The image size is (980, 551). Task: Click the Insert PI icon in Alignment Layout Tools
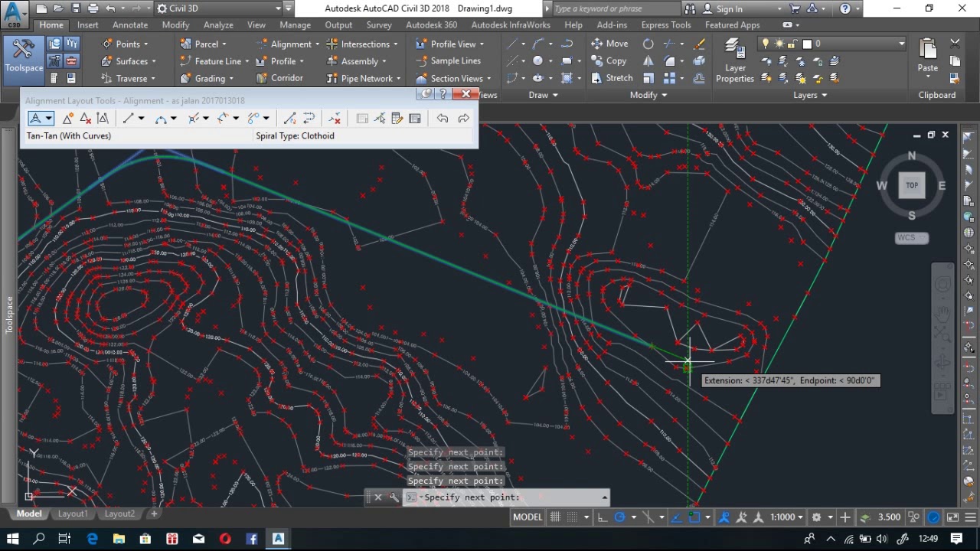[68, 118]
